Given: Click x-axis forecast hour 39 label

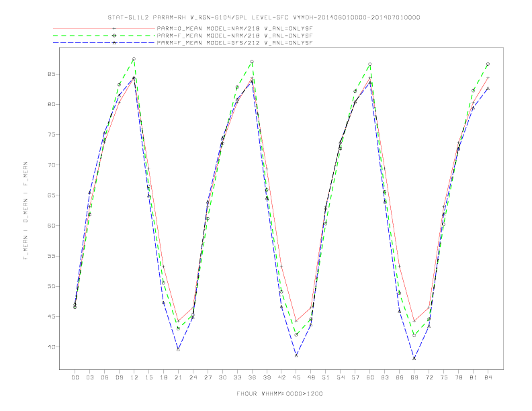Looking at the screenshot, I should (267, 377).
